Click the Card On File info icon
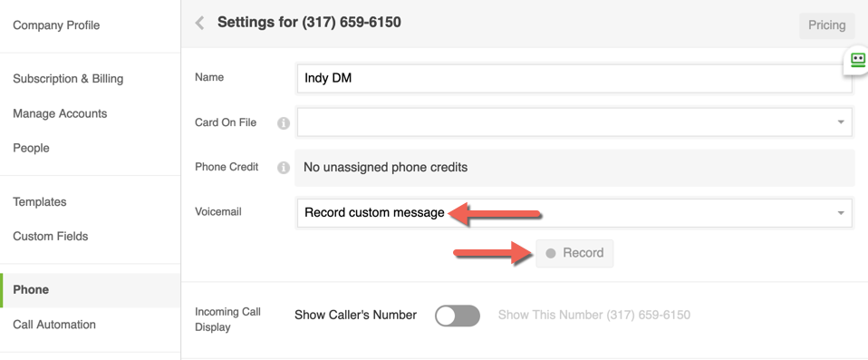The image size is (868, 360). (284, 123)
